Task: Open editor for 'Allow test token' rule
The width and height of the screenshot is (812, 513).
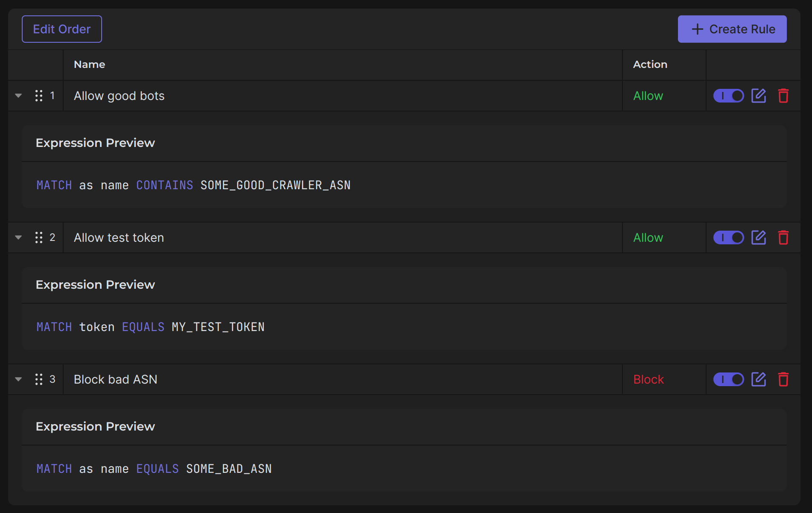Action: point(758,237)
